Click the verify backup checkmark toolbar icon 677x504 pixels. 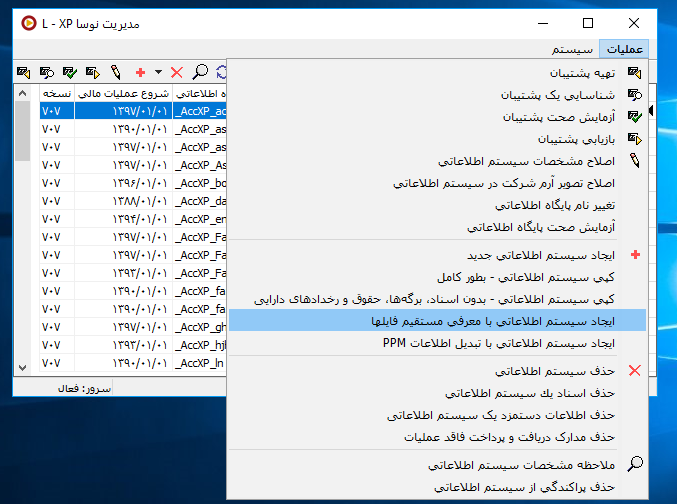coord(70,72)
